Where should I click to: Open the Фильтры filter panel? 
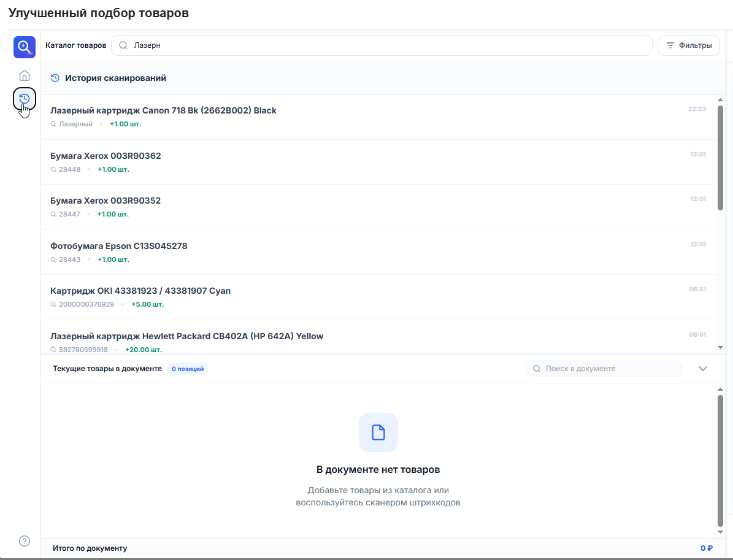tap(689, 45)
